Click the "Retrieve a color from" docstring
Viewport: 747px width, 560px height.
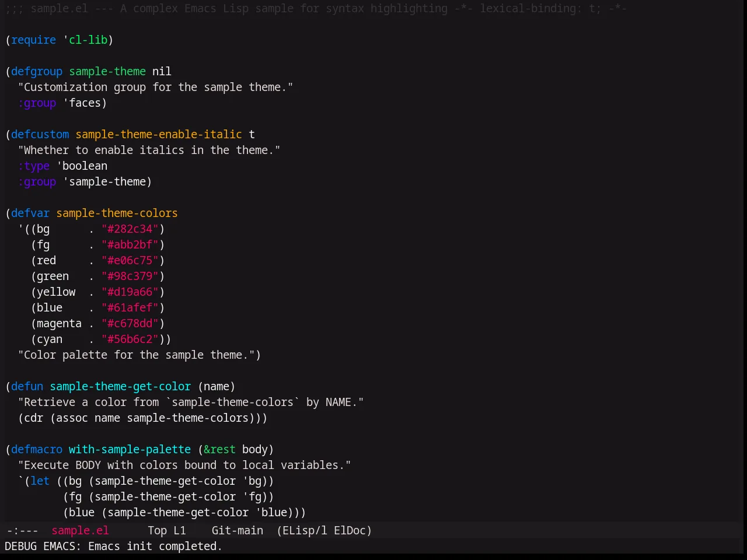point(191,402)
